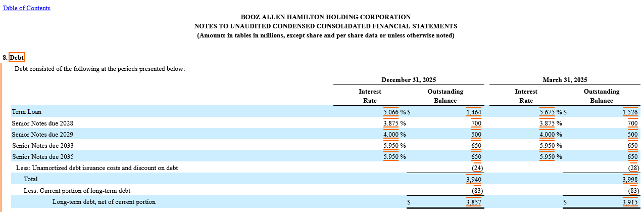The height and width of the screenshot is (212, 644).
Task: Click March 2025 balance 650 for 2033 notes
Action: pyautogui.click(x=633, y=145)
